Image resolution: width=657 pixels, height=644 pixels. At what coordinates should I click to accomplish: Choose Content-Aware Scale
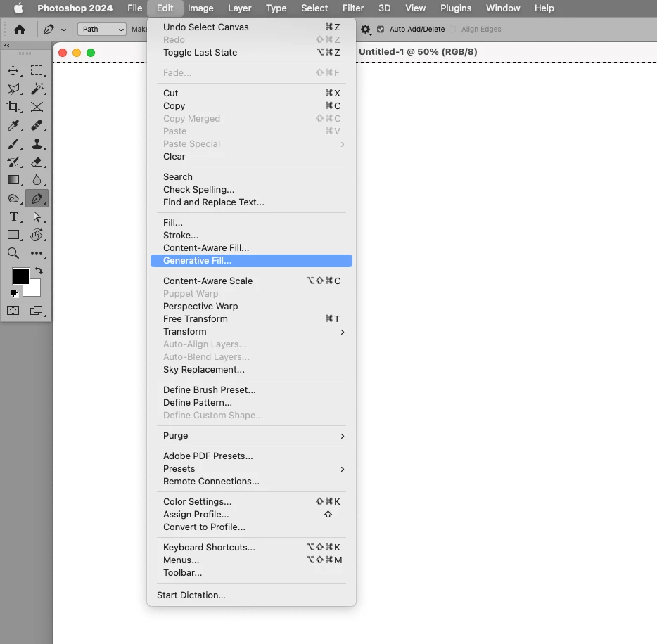click(x=251, y=281)
